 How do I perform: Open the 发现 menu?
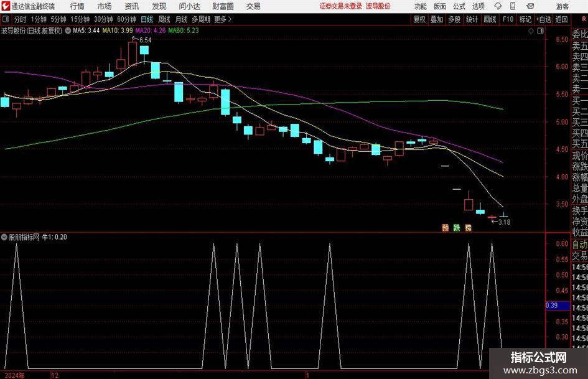pyautogui.click(x=159, y=6)
